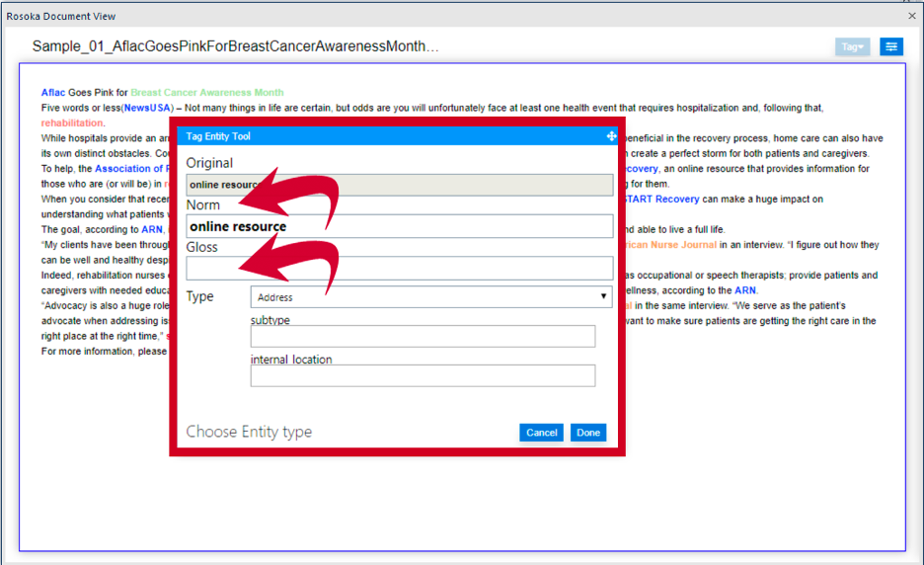Click the Norm input field
Viewport: 924px width, 565px height.
pos(400,226)
